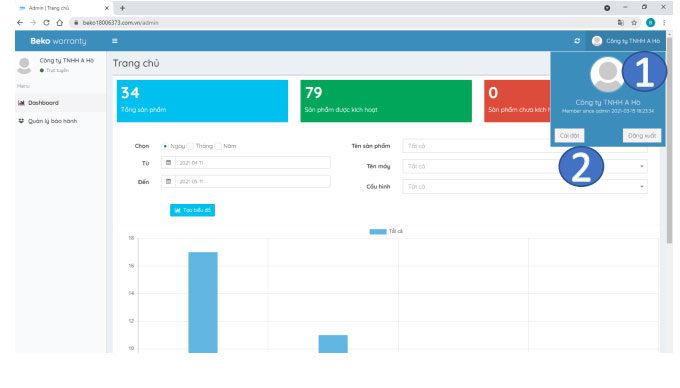Select the Năm radio option
The width and height of the screenshot is (680, 388).
[218, 146]
